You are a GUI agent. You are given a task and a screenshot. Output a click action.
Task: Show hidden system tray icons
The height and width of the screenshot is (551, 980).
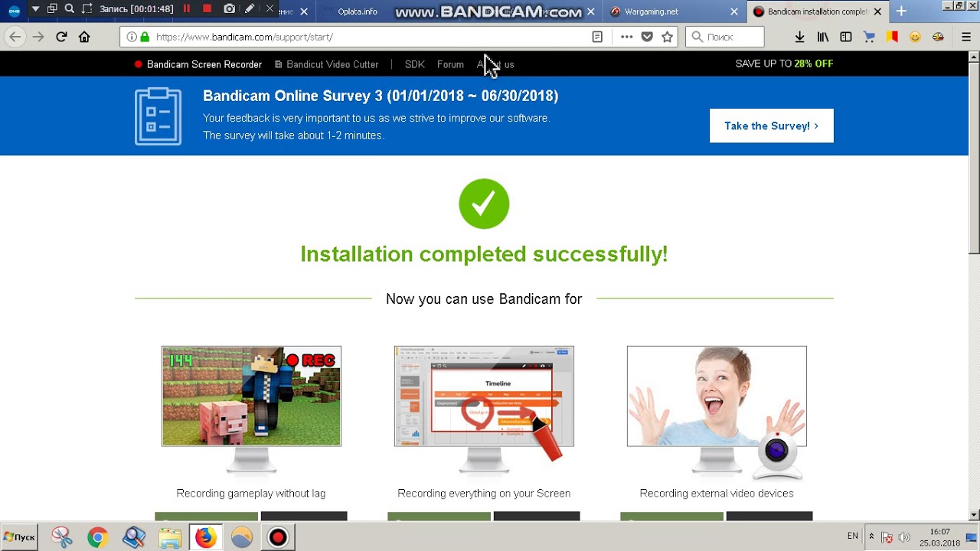[871, 536]
